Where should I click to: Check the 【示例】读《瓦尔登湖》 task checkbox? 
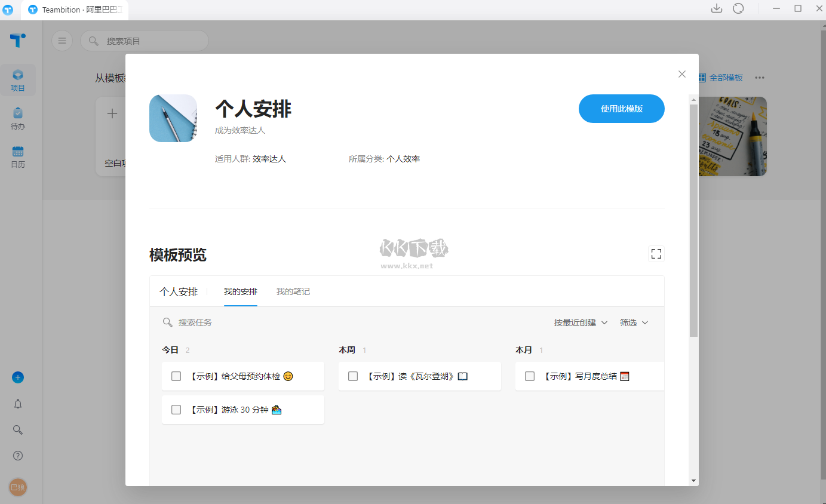click(x=352, y=376)
